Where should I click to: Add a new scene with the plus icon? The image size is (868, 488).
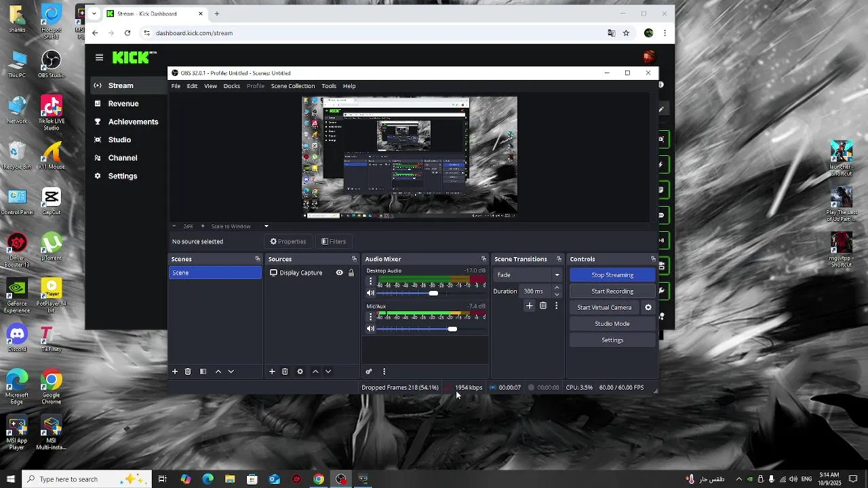(175, 371)
